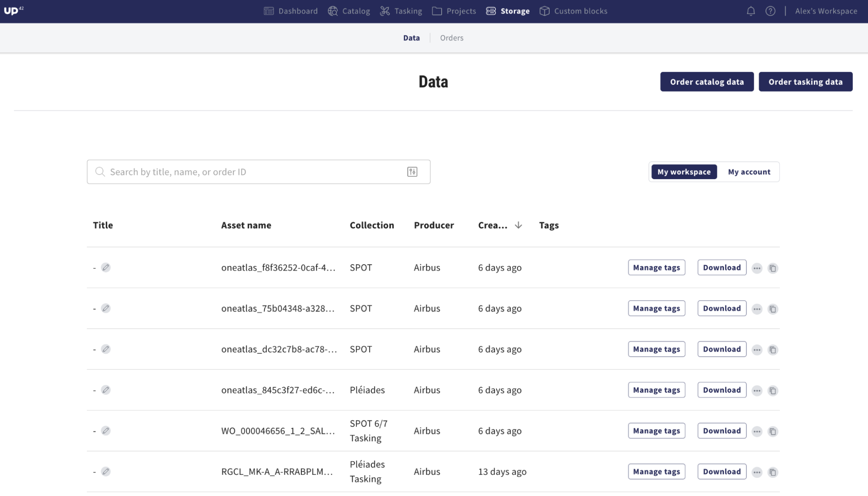Open more options for WO_000046656 row
Viewport: 868px width, 496px height.
tap(756, 431)
